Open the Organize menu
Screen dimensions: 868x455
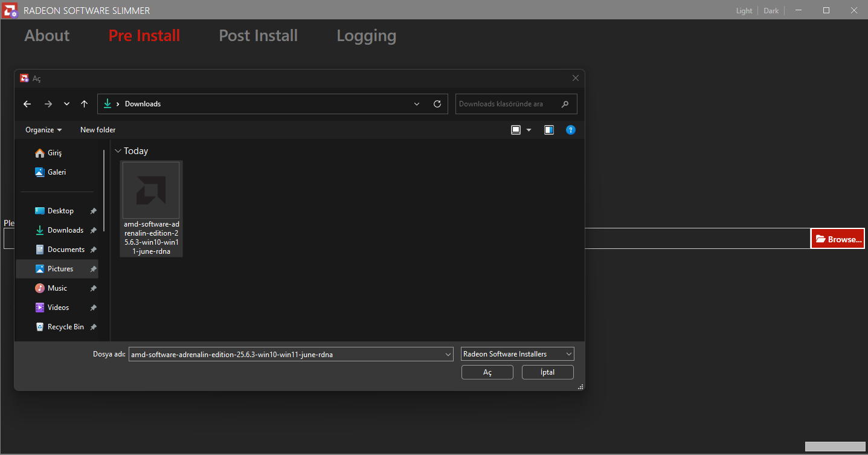(x=43, y=130)
